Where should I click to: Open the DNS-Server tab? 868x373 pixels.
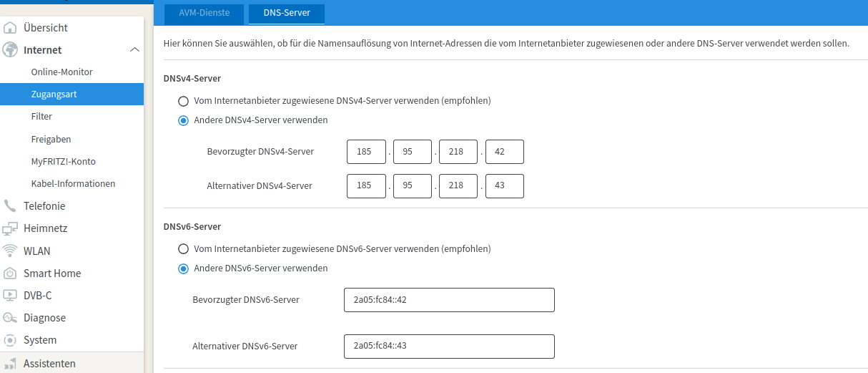[x=286, y=13]
